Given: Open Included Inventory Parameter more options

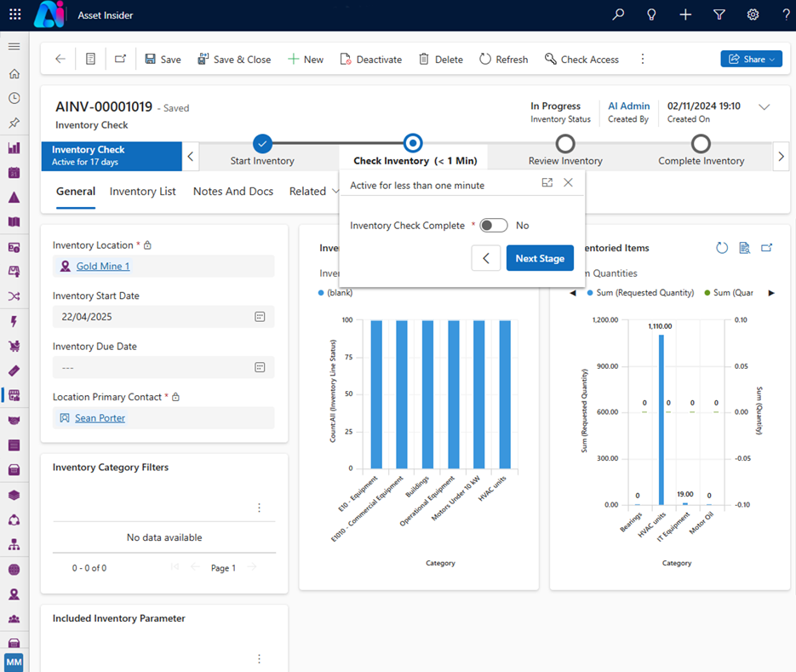Looking at the screenshot, I should (x=259, y=658).
